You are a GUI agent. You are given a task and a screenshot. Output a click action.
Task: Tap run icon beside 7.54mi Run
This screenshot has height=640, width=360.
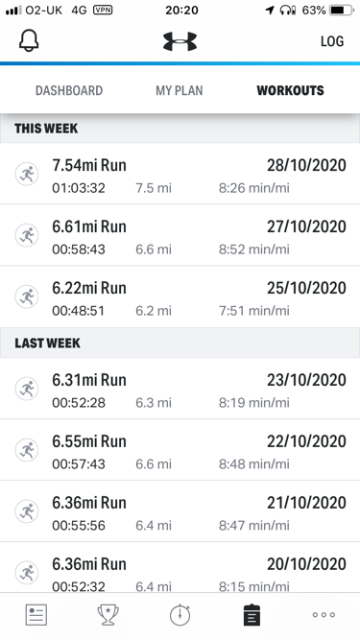click(27, 174)
